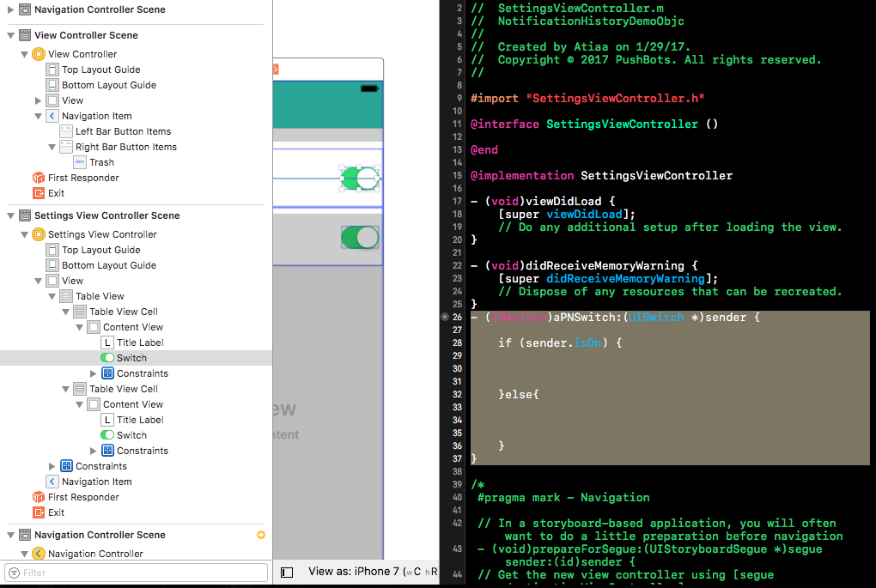Viewport: 876px width, 588px height.
Task: Click the Exit icon in Settings scene
Action: pos(39,512)
